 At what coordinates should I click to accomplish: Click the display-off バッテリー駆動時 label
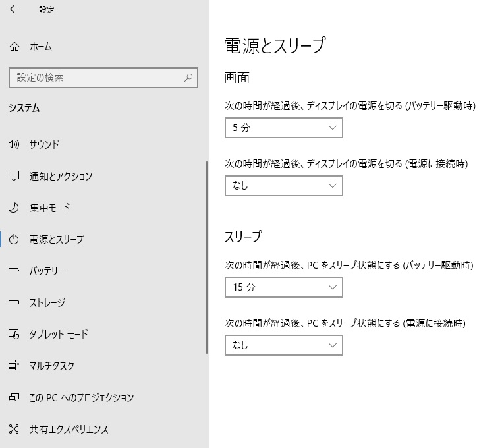point(350,105)
